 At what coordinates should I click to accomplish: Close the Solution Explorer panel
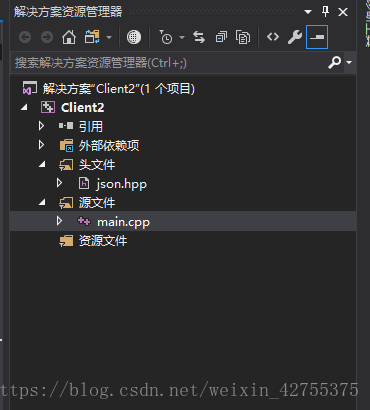(343, 12)
